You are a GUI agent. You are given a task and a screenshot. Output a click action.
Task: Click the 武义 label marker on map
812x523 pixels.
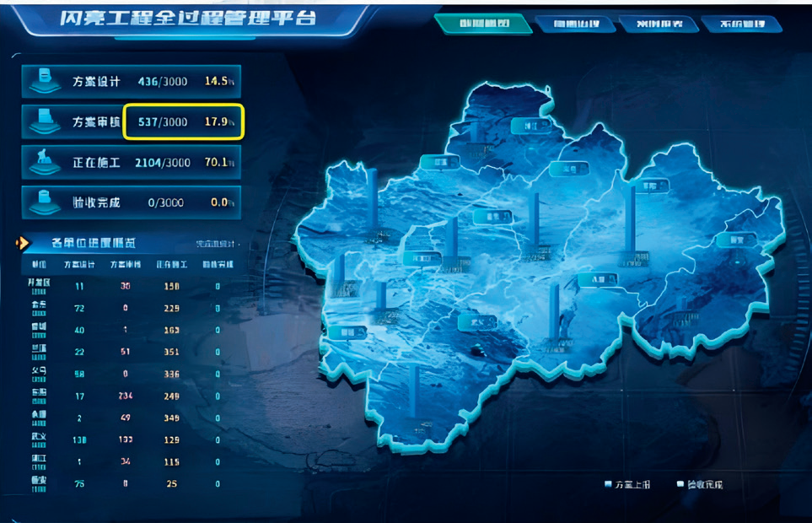click(476, 321)
